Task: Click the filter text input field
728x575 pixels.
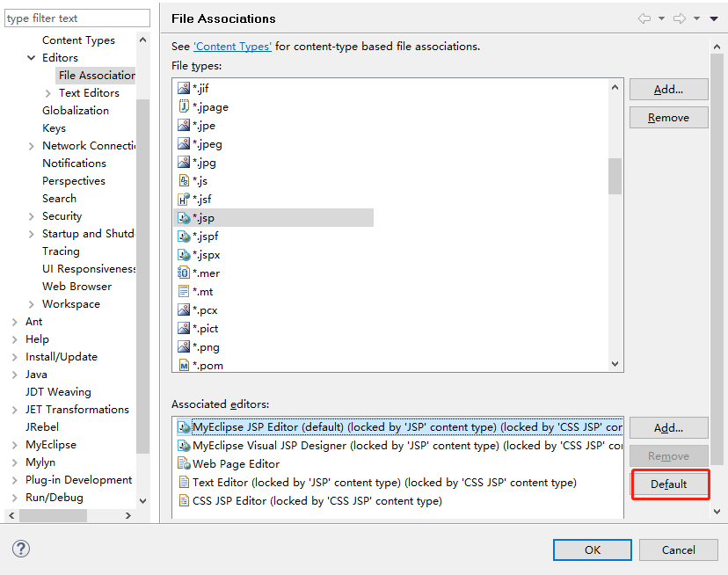Action: click(77, 18)
